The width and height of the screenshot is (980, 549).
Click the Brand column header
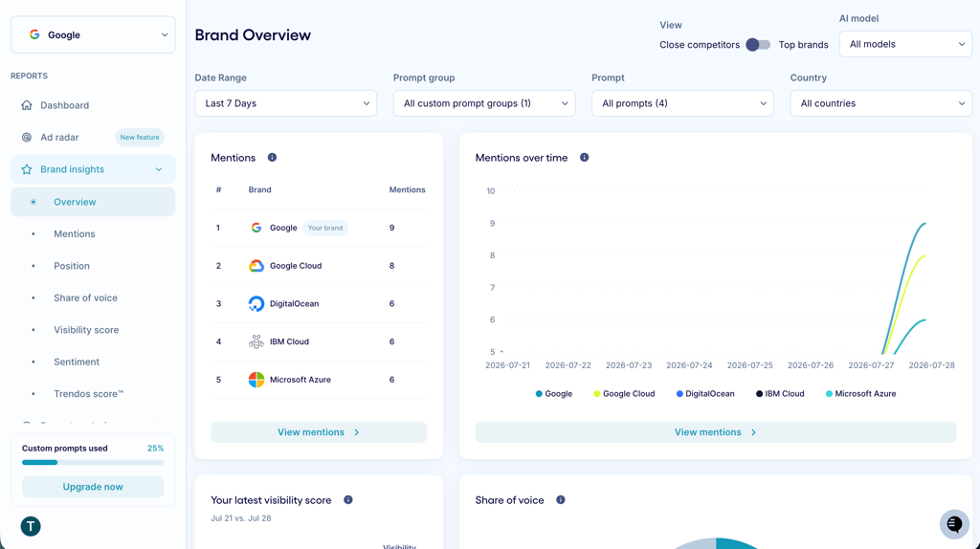tap(260, 190)
